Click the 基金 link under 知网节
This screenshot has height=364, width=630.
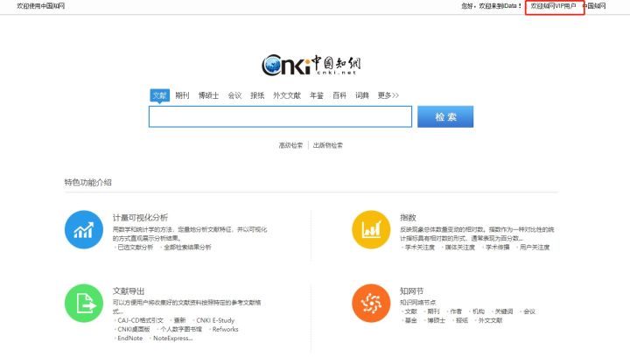pos(410,320)
